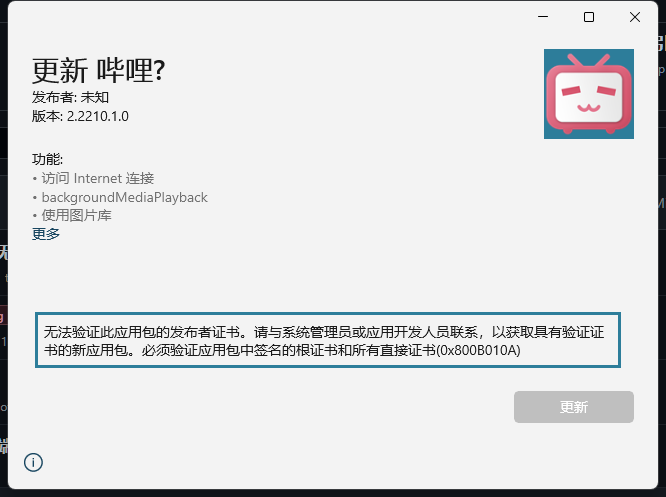Viewport: 666px width, 497px height.
Task: Click the 更新 update button
Action: pyautogui.click(x=573, y=407)
